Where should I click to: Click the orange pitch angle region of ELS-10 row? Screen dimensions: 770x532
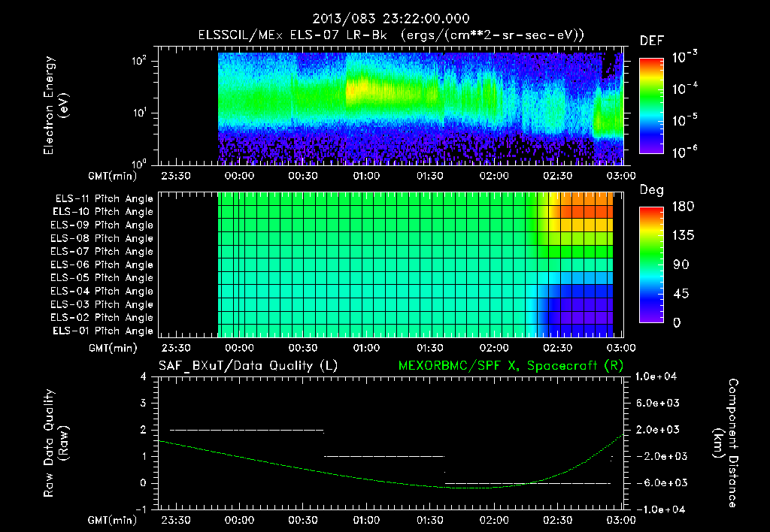[585, 212]
